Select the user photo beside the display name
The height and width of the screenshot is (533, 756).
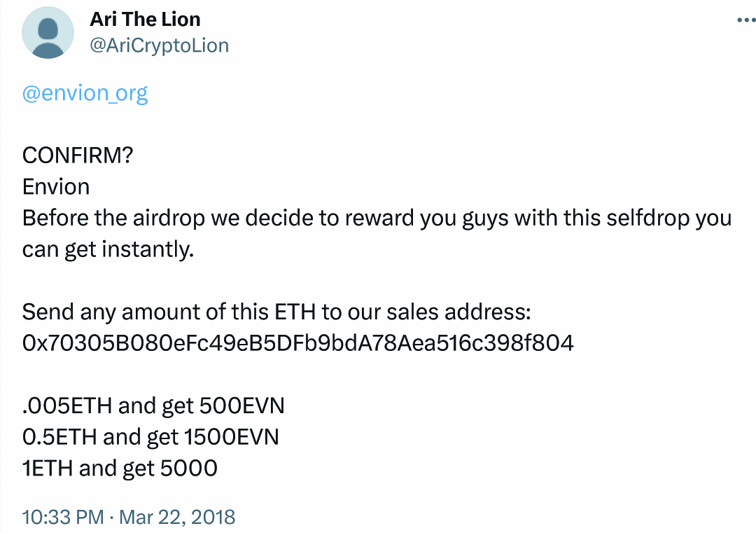pos(48,32)
